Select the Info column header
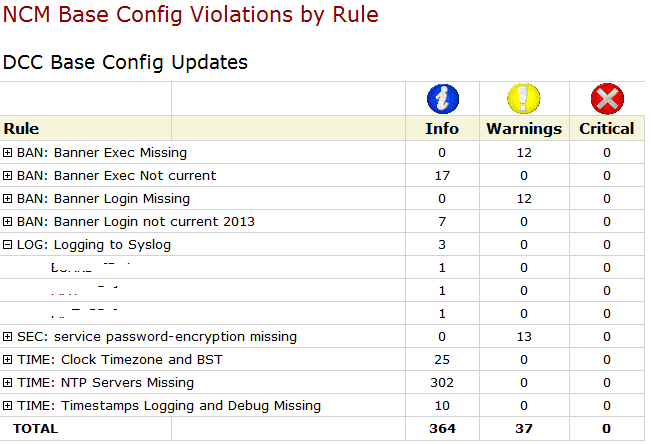 442,129
